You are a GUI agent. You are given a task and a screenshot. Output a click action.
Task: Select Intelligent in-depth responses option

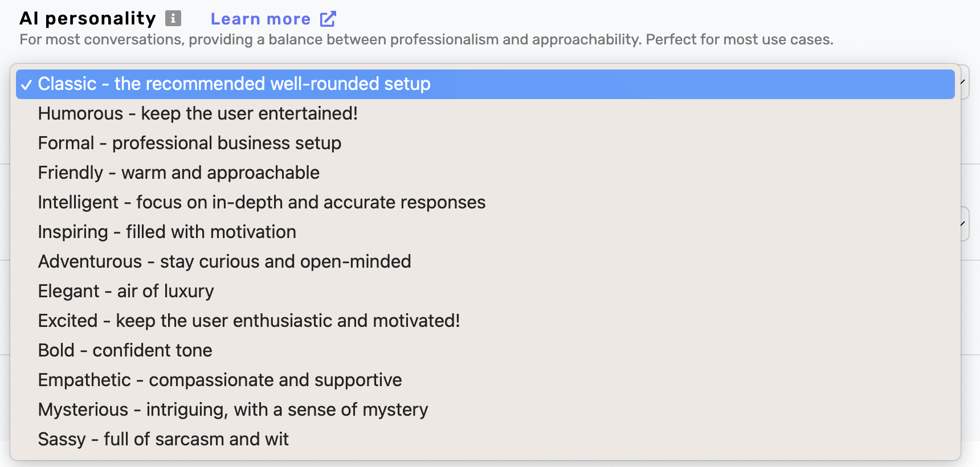(x=262, y=202)
